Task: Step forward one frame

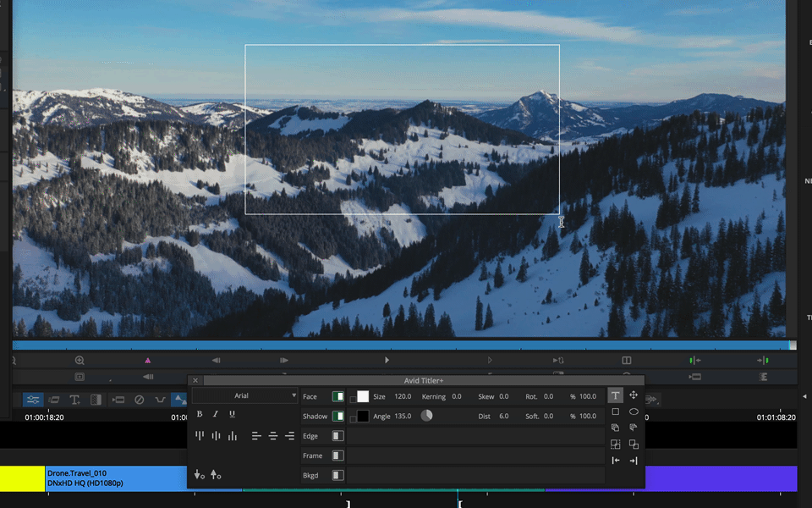Action: click(x=284, y=361)
